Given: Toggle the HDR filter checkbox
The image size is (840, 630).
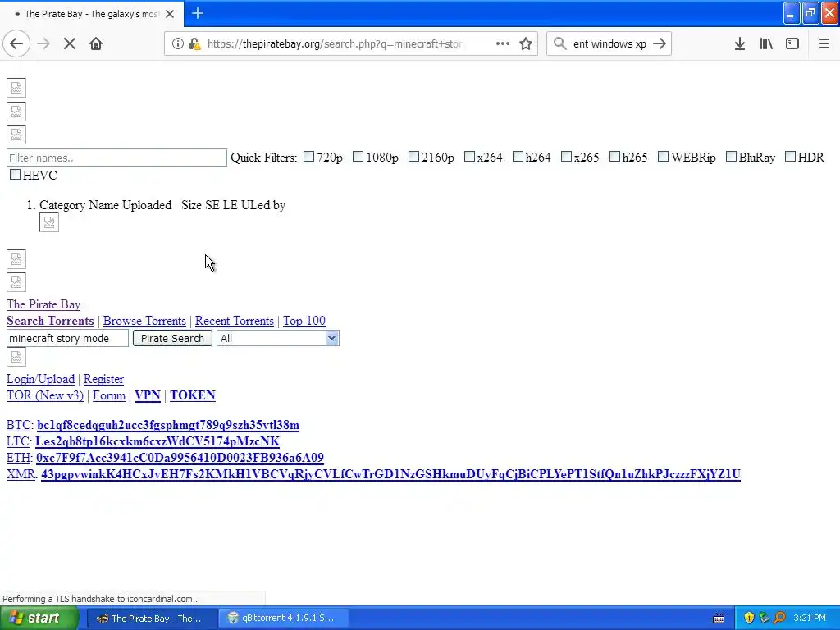Looking at the screenshot, I should pos(790,157).
